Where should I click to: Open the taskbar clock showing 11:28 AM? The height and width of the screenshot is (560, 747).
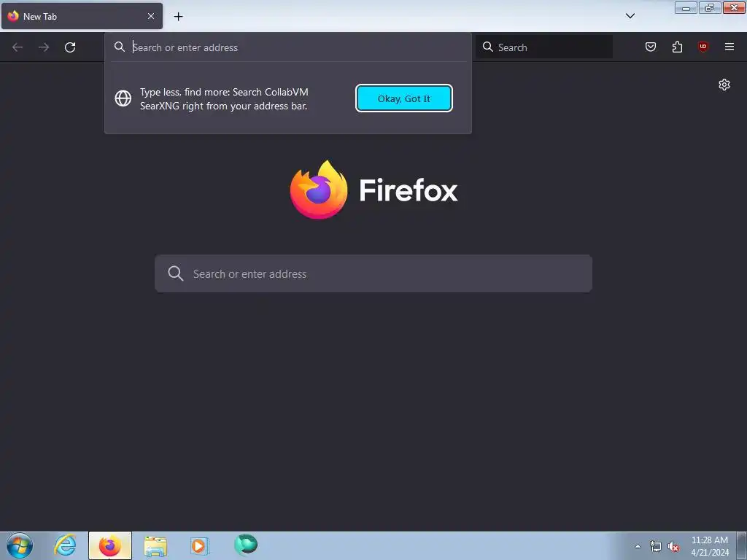(709, 546)
